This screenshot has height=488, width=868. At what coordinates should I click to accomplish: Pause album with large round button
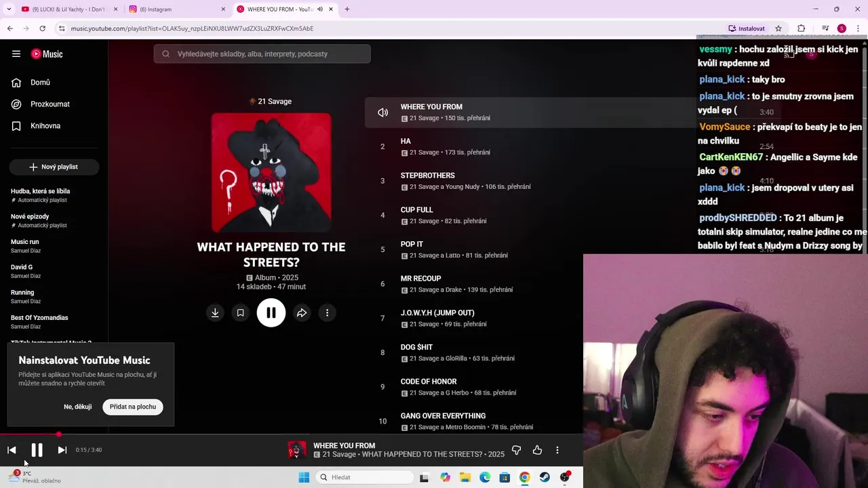(271, 312)
